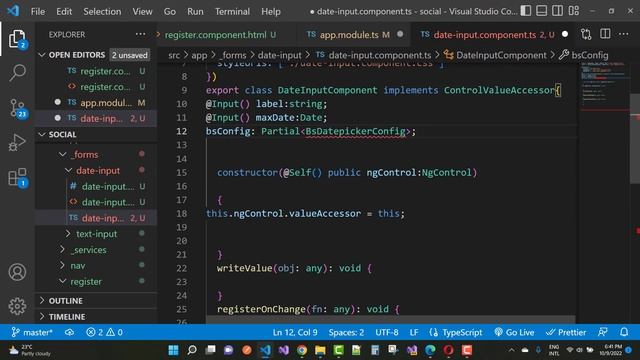
Task: Click the notifications bell in status bar
Action: [624, 332]
